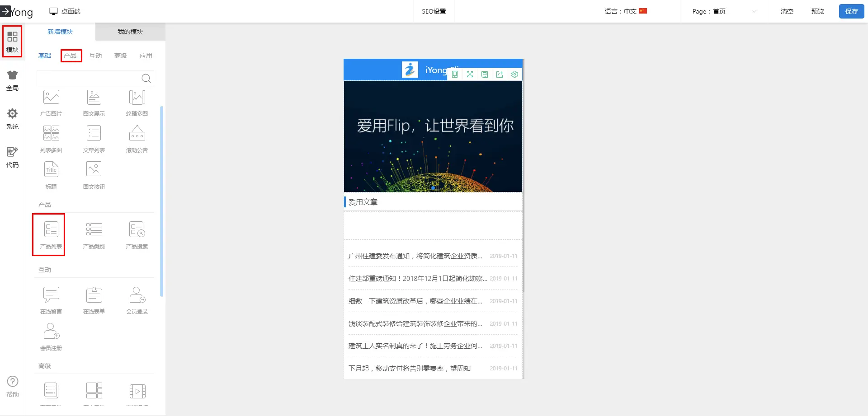This screenshot has height=416, width=868.
Task: Select the 产品列表 module icon
Action: pyautogui.click(x=51, y=234)
